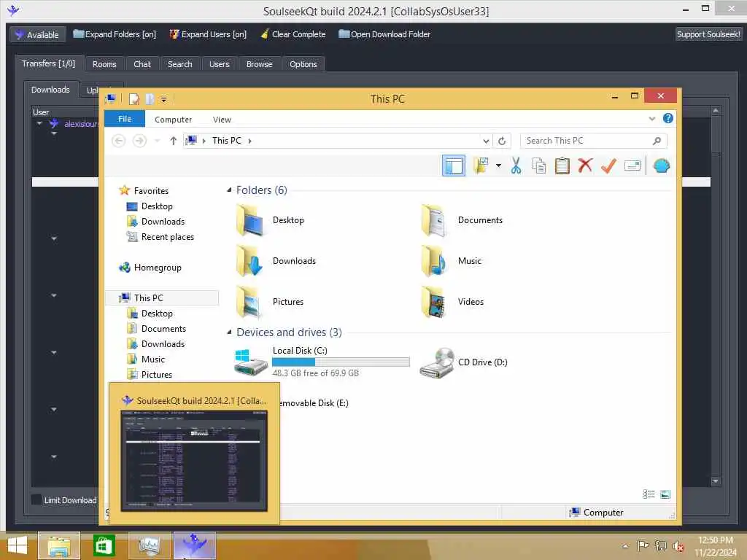Open the Store app on taskbar

click(x=104, y=545)
